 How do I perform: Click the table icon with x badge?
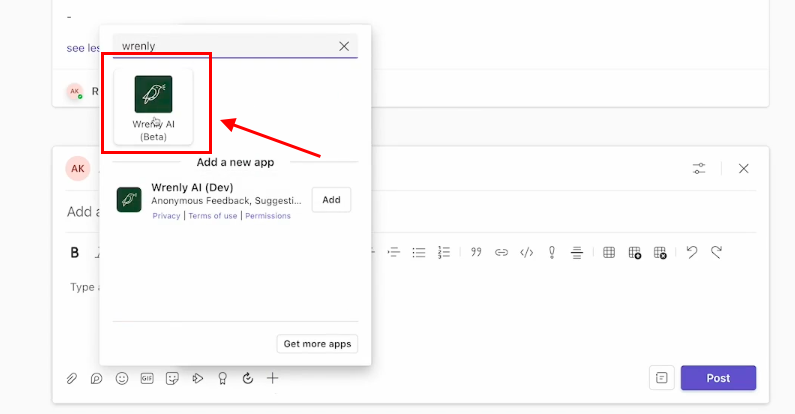pos(660,252)
